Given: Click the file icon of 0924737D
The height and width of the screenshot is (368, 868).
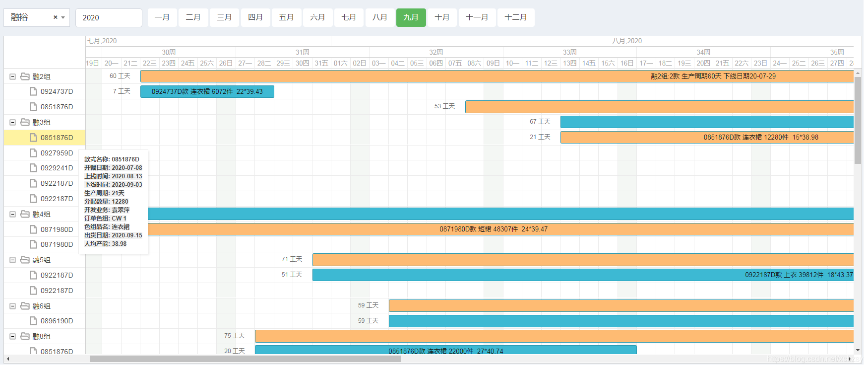Looking at the screenshot, I should [34, 91].
